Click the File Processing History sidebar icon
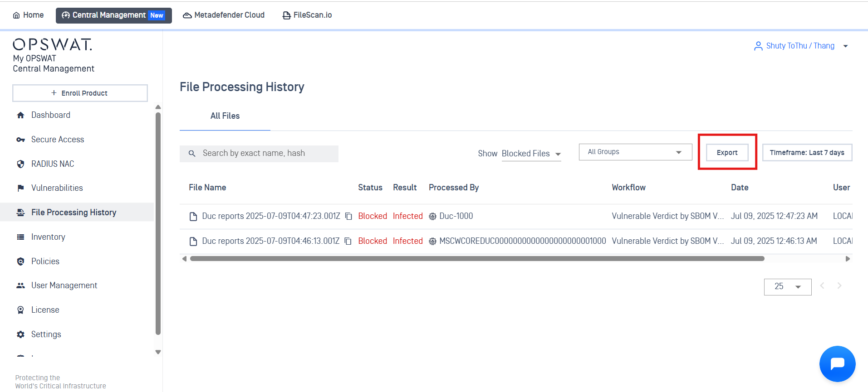Image resolution: width=868 pixels, height=392 pixels. (20, 213)
